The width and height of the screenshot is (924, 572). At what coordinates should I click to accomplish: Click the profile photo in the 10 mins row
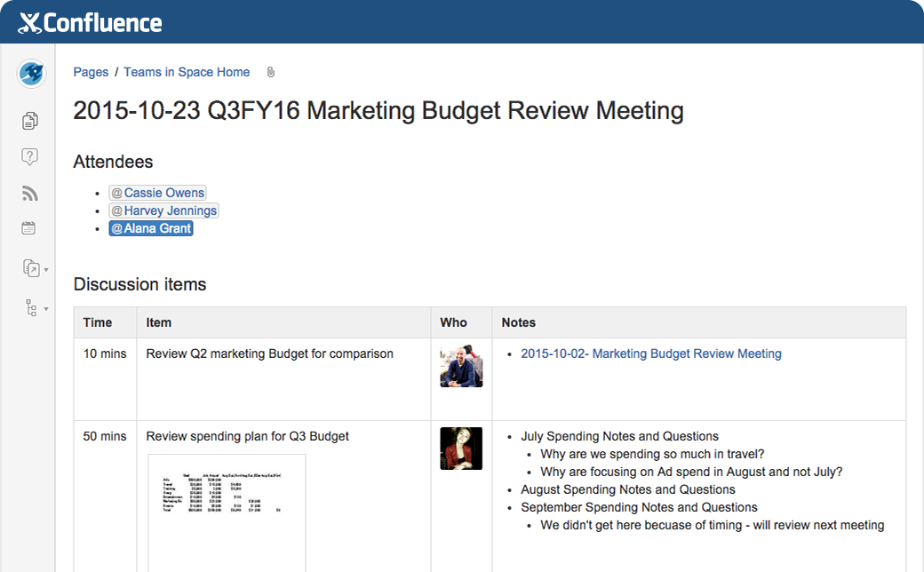point(461,366)
